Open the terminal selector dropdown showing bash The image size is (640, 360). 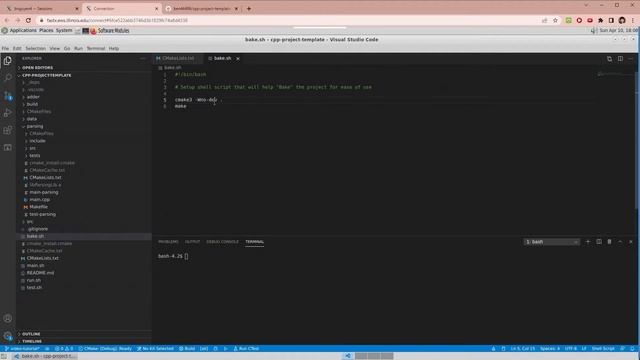tap(551, 242)
